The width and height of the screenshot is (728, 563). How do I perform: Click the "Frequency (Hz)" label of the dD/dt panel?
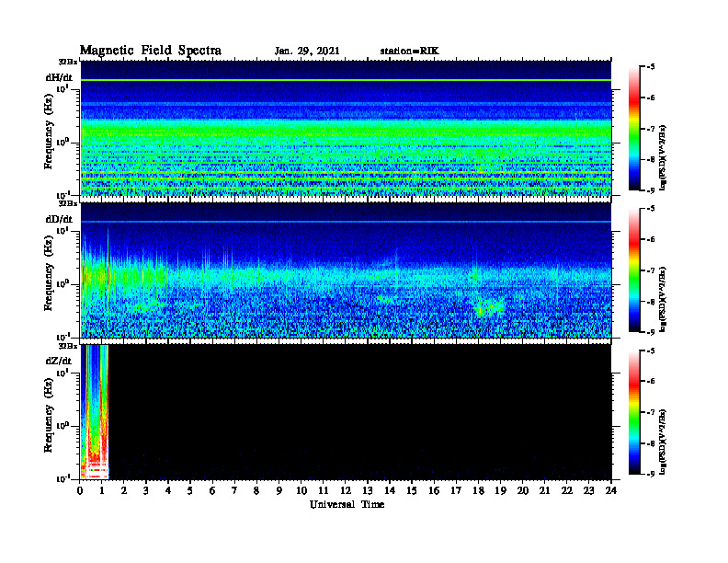[49, 275]
